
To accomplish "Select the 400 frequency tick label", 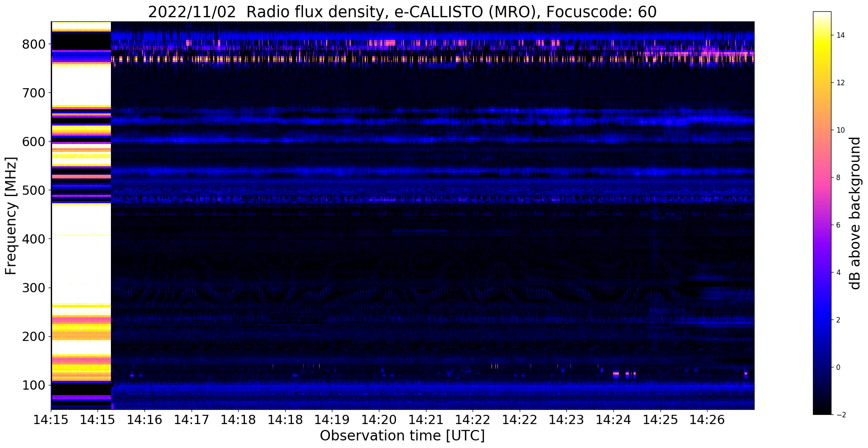I will tap(34, 239).
